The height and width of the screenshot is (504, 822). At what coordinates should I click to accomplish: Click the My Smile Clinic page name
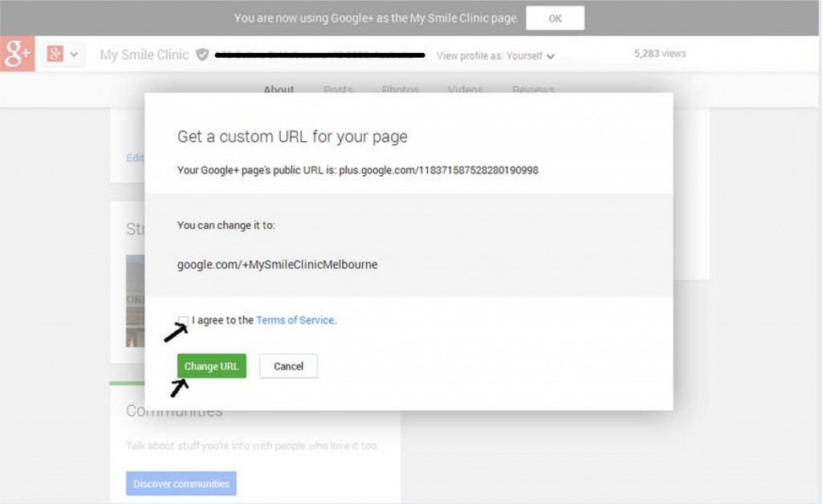143,55
